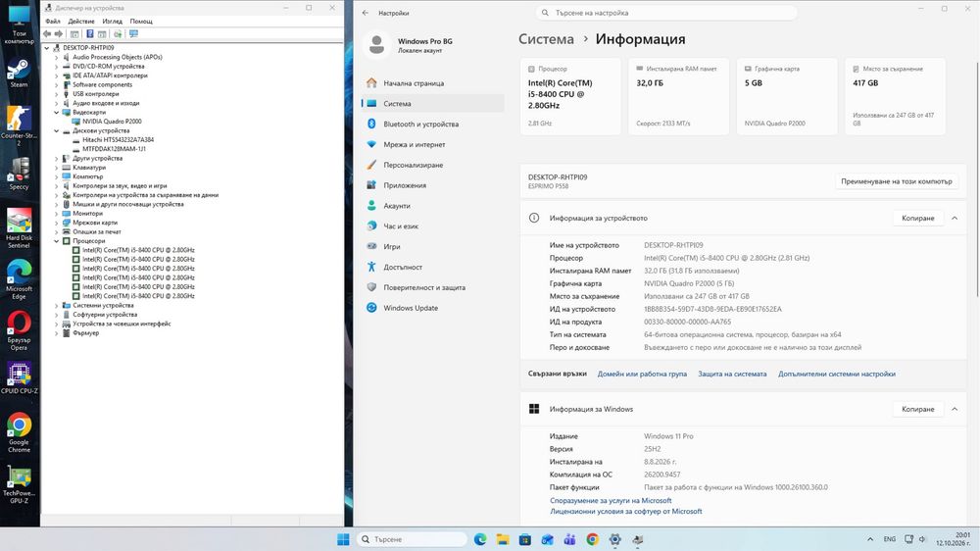Collapse the Информация за устройството section chevron

click(x=955, y=219)
